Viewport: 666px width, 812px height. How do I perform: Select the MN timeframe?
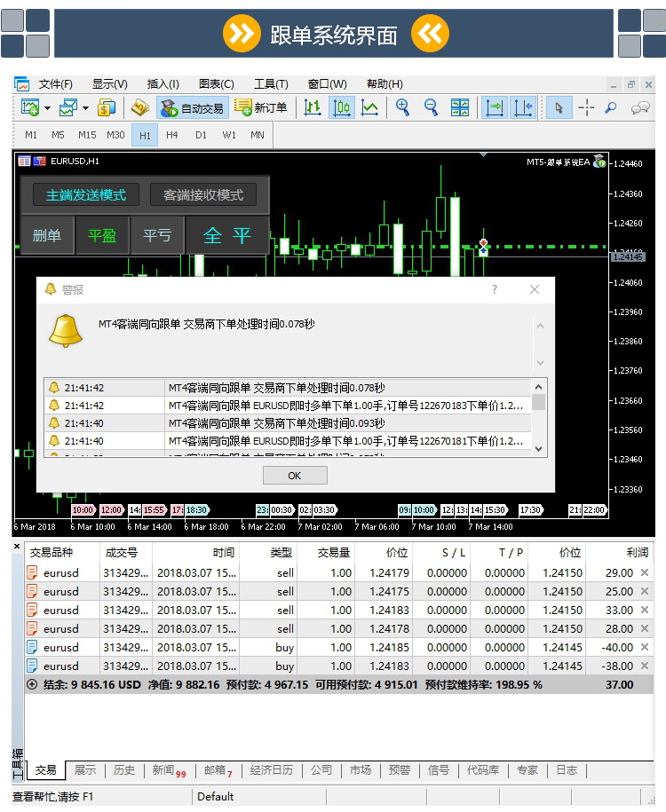point(257,135)
